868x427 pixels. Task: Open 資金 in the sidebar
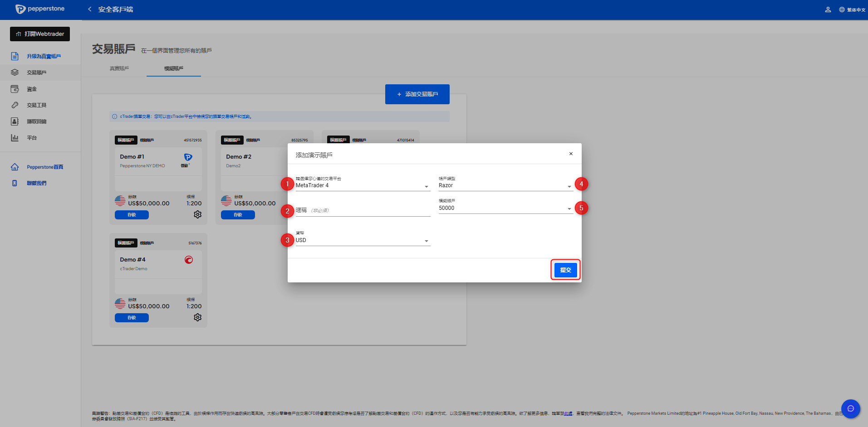pos(32,89)
